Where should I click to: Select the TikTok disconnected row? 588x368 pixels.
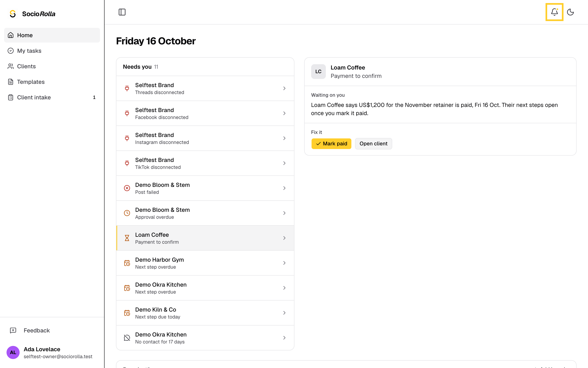coord(205,163)
